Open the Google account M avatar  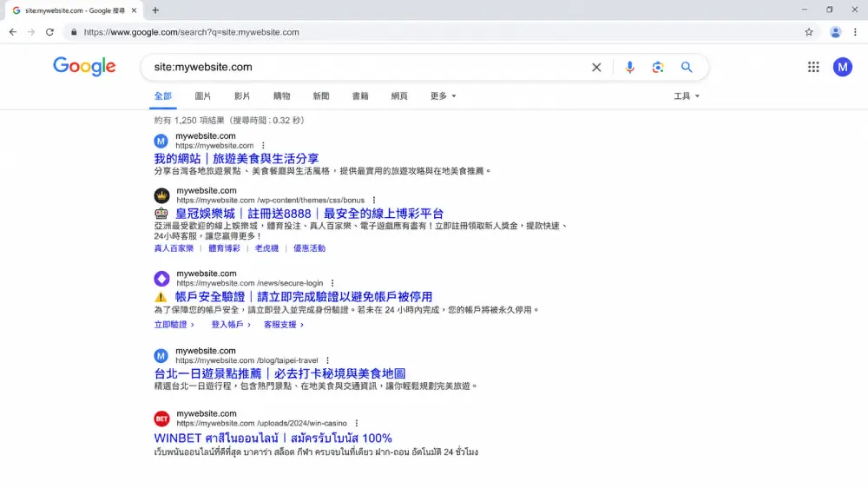click(x=843, y=67)
